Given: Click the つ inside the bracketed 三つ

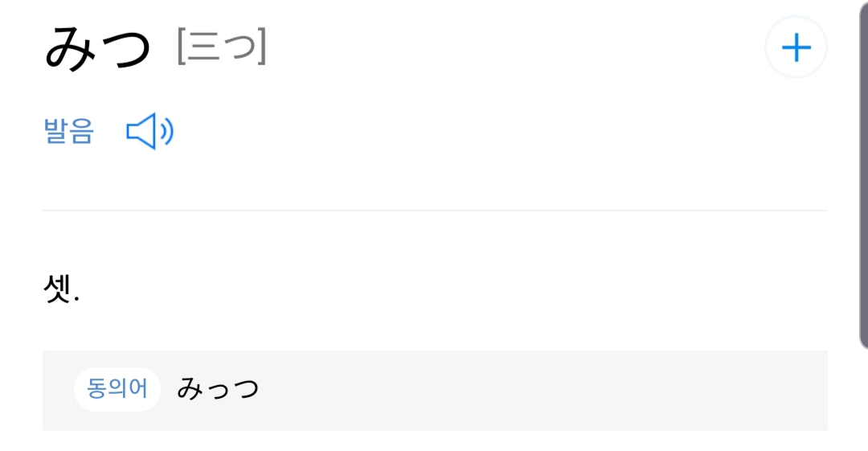Looking at the screenshot, I should (239, 50).
